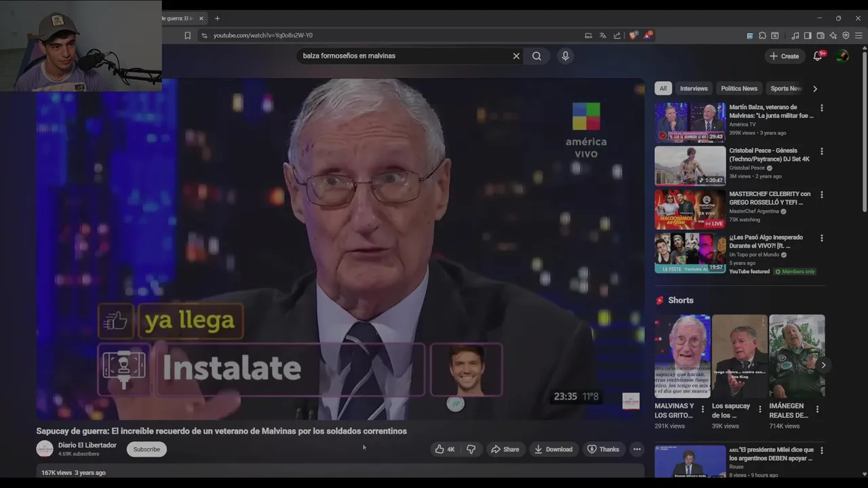Viewport: 868px width, 488px height.
Task: Dislike the video
Action: pos(471,449)
